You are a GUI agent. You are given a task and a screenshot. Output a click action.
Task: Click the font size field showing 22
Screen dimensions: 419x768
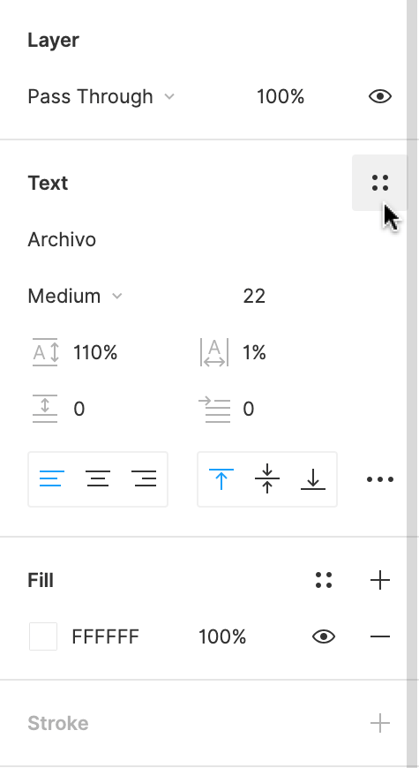[254, 296]
